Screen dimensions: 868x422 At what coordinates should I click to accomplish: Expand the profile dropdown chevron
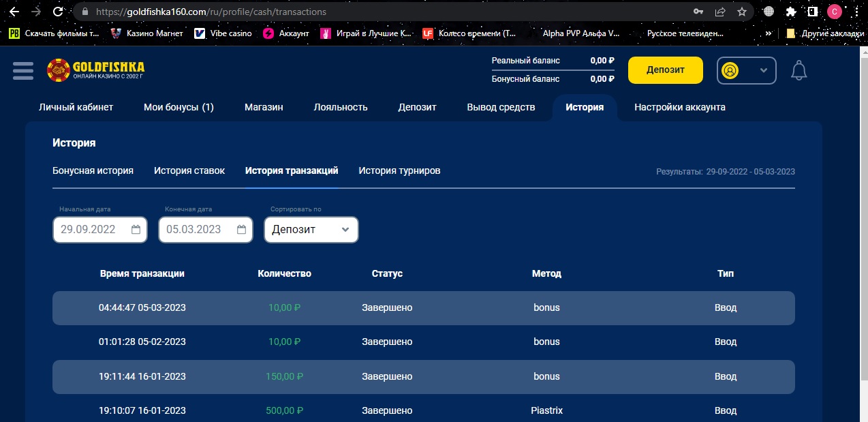tap(764, 70)
